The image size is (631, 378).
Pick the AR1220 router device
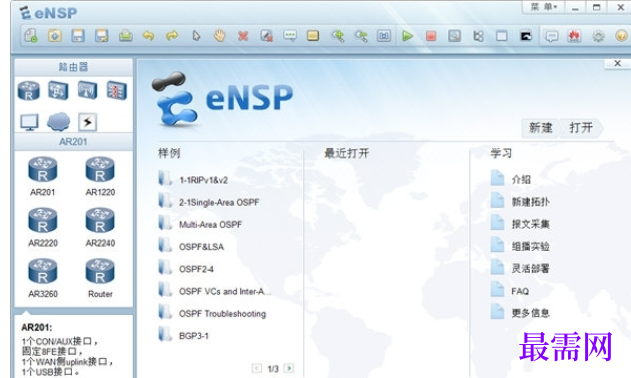click(x=100, y=176)
